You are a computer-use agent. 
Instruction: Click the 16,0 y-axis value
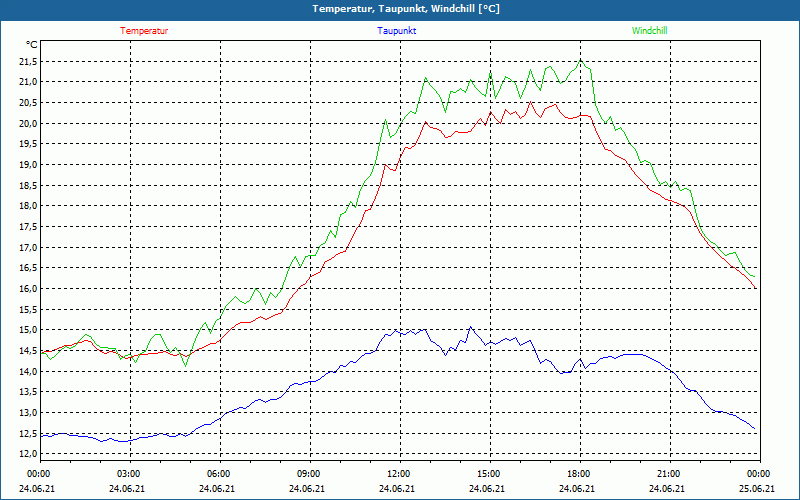coord(29,289)
